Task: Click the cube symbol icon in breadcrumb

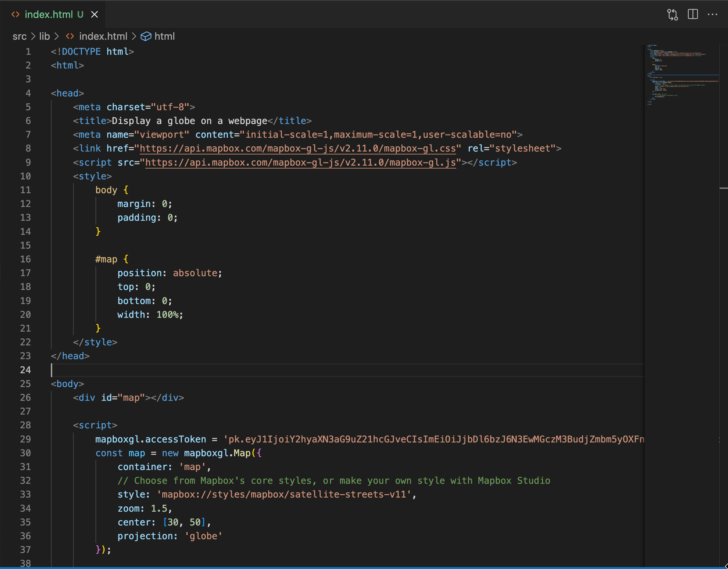Action: [146, 36]
